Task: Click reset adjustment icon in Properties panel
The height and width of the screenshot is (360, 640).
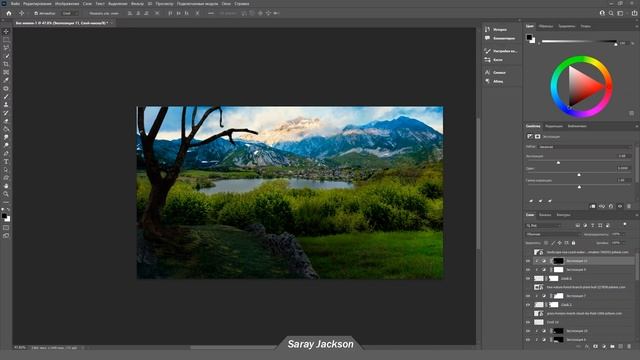Action: pyautogui.click(x=611, y=206)
